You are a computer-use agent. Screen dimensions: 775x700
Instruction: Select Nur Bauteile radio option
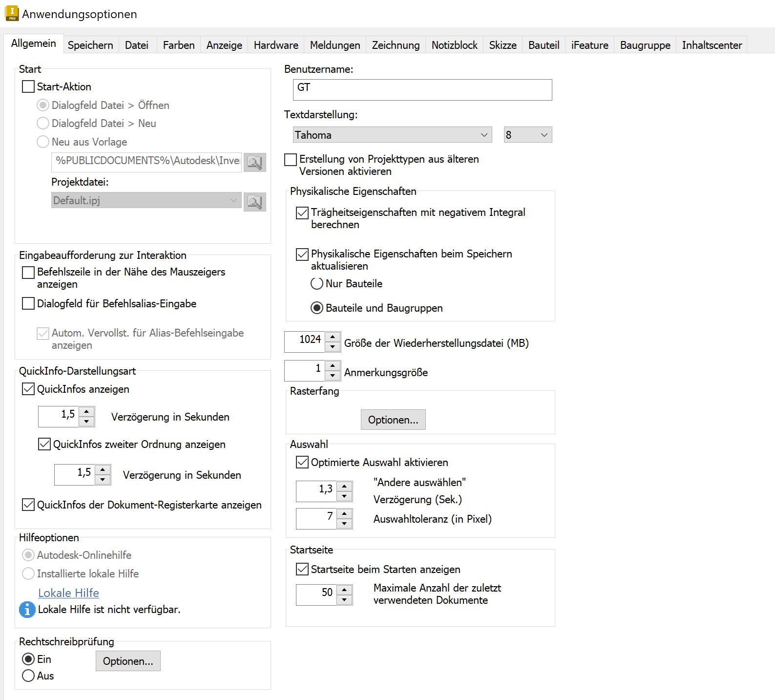coord(317,283)
